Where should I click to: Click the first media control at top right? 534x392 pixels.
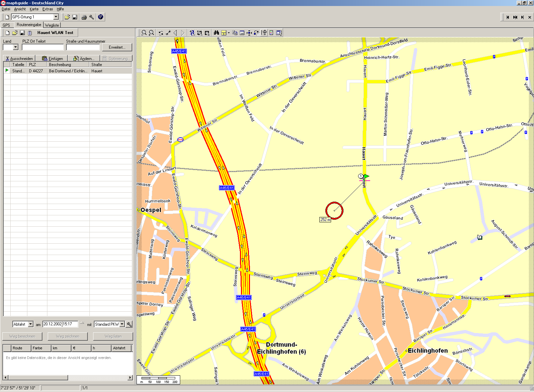pos(508,17)
